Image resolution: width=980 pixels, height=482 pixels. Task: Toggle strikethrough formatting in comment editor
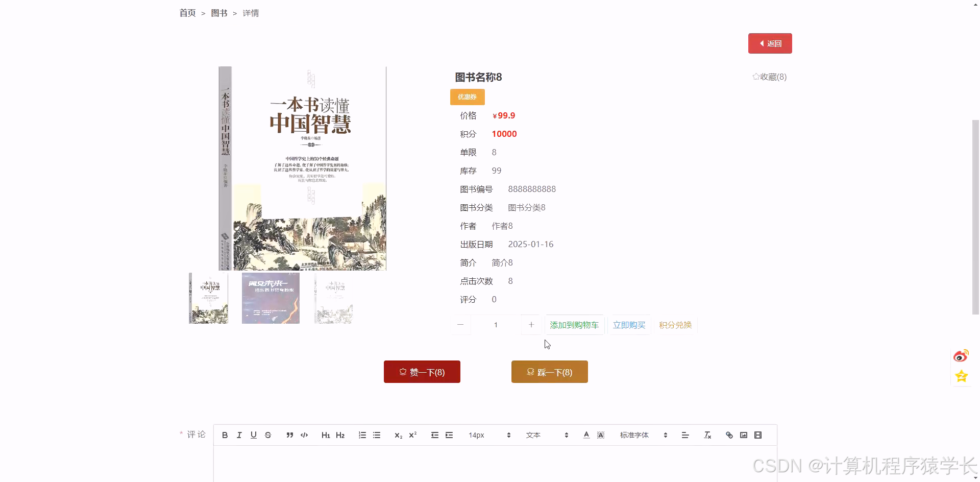pos(268,435)
